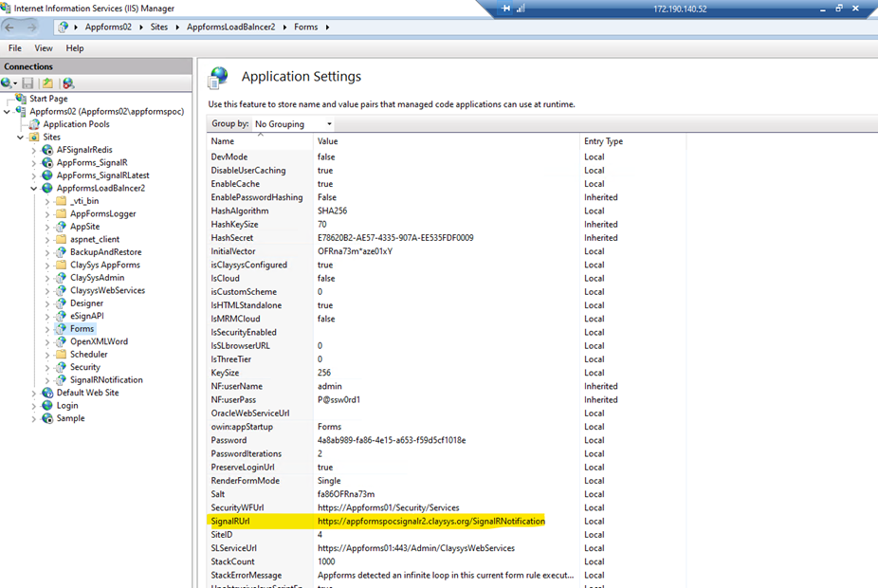
Task: Collapse the AppformsLoadBalncer2 site node
Action: [34, 189]
